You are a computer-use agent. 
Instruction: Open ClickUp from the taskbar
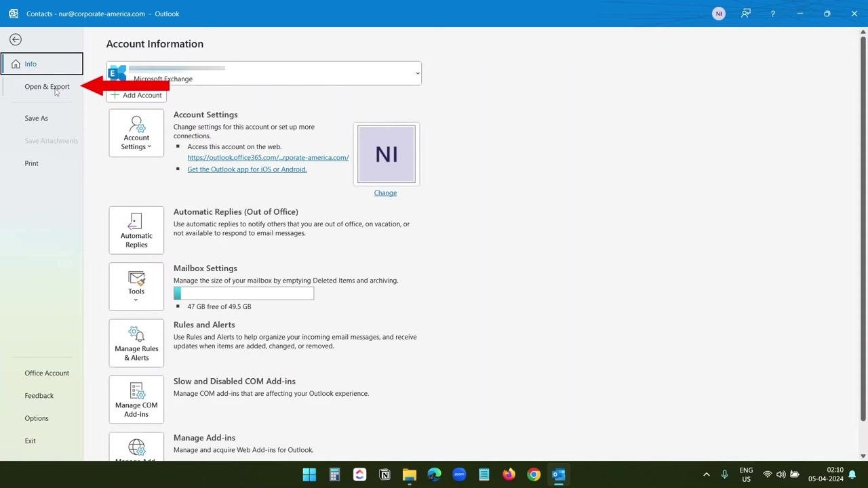click(x=359, y=474)
